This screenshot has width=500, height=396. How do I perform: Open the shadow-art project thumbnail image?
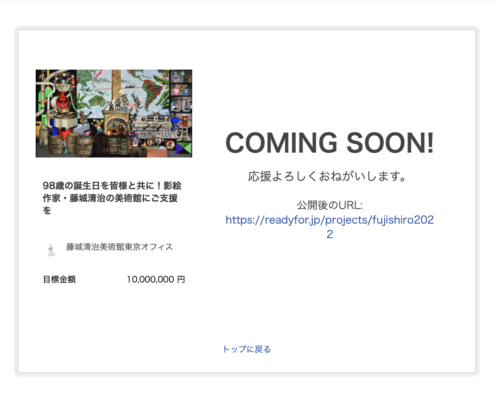(114, 113)
